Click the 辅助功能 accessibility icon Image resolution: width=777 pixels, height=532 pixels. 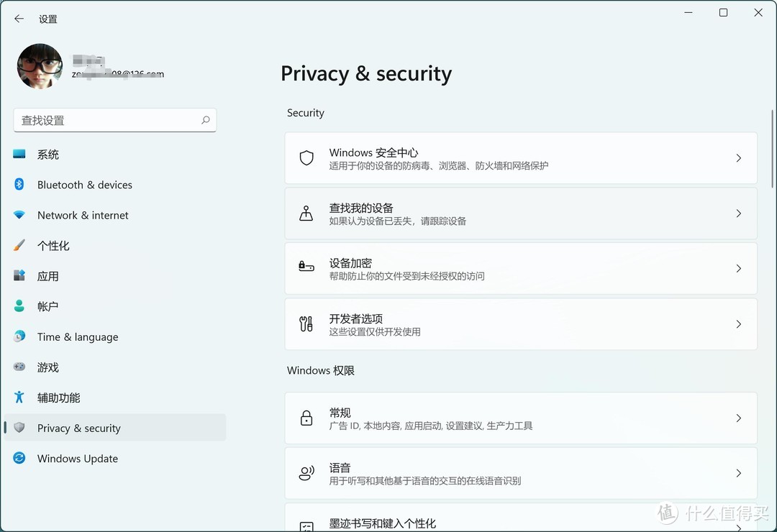[x=19, y=398]
